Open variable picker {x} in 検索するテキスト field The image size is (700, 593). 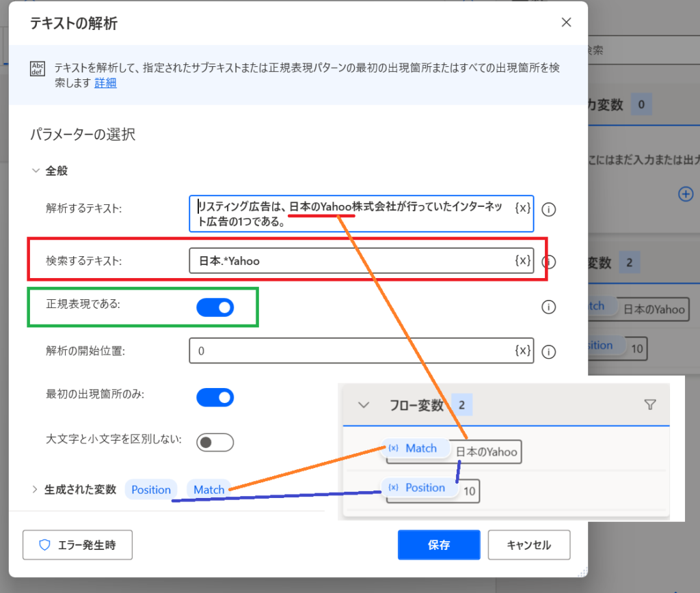coord(522,260)
